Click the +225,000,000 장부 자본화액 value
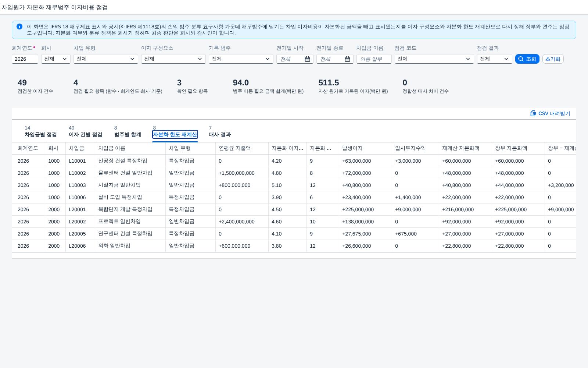This screenshot has height=368, width=588. 511,209
